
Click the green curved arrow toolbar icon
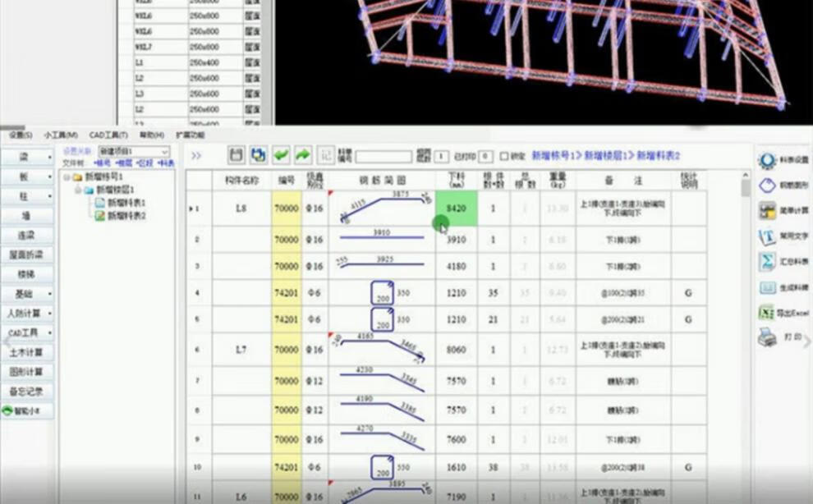click(303, 154)
